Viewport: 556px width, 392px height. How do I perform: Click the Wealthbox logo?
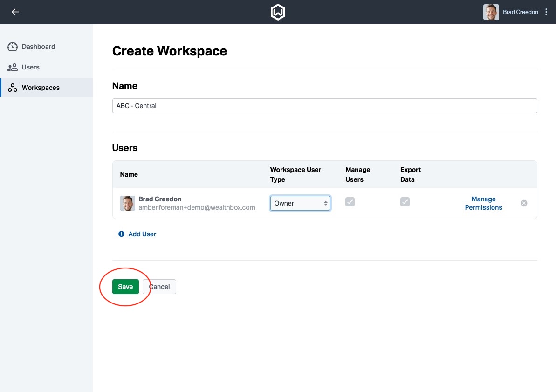tap(278, 12)
